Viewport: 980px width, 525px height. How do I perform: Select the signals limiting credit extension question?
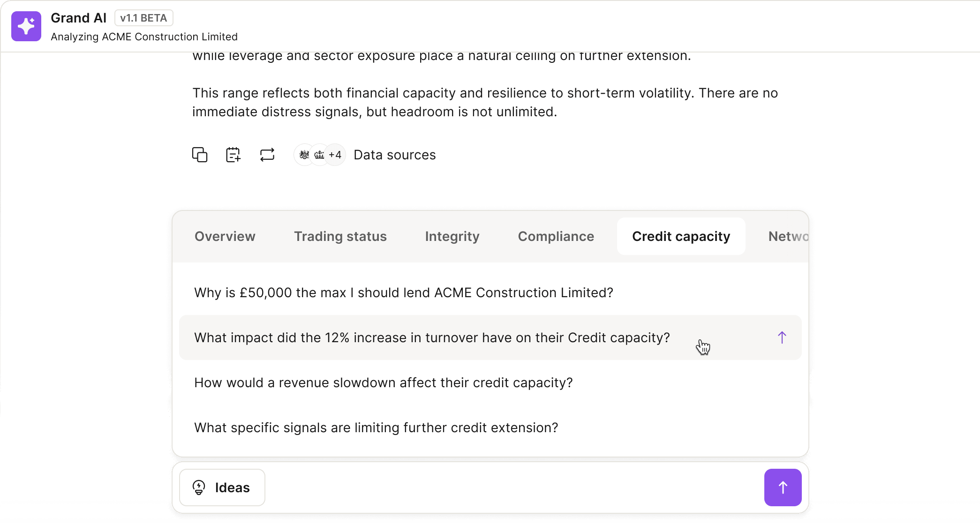pos(376,427)
